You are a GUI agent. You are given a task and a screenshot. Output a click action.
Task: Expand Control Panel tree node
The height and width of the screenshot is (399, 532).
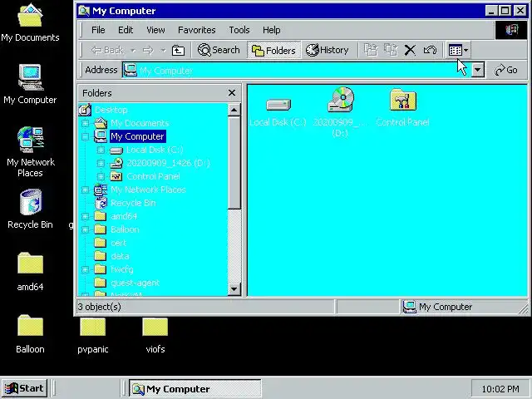[101, 176]
